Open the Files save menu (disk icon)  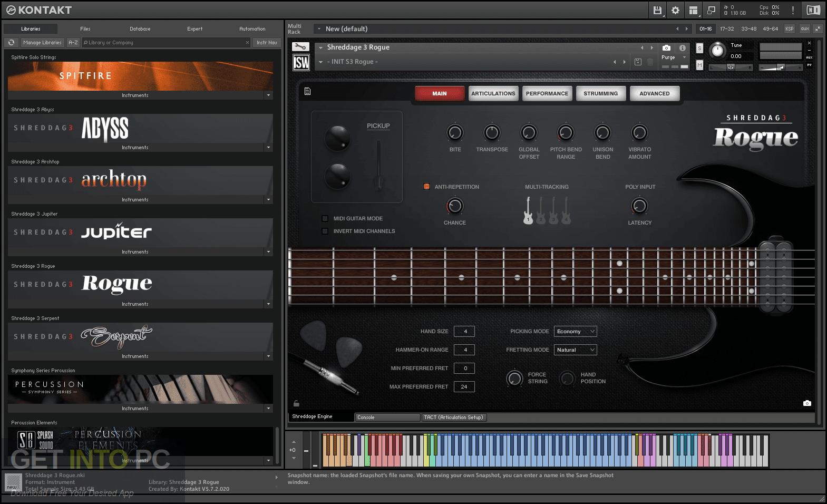coord(657,10)
